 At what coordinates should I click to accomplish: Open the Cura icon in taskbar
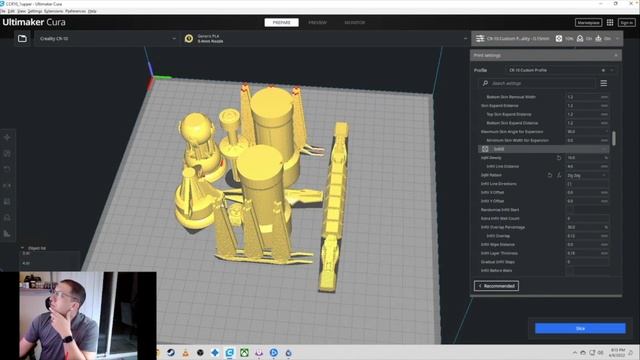pyautogui.click(x=230, y=352)
